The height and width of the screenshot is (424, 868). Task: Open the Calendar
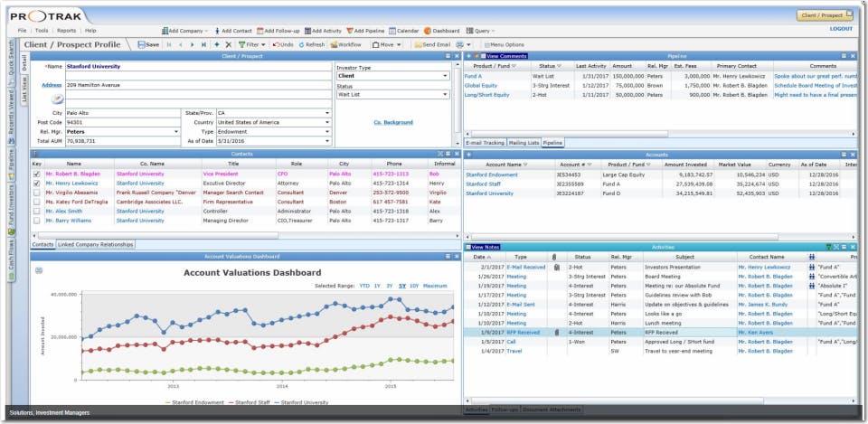pos(404,31)
